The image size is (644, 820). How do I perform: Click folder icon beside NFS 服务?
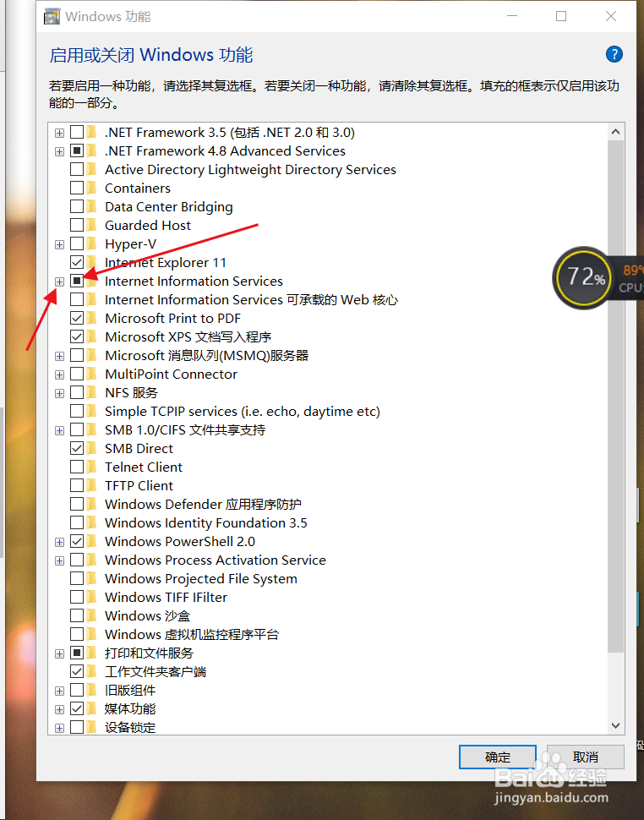tap(92, 393)
